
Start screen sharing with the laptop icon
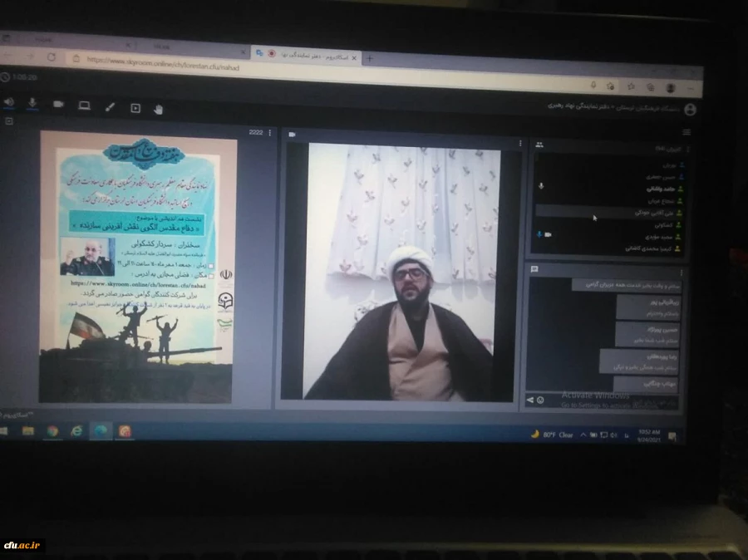tap(84, 106)
